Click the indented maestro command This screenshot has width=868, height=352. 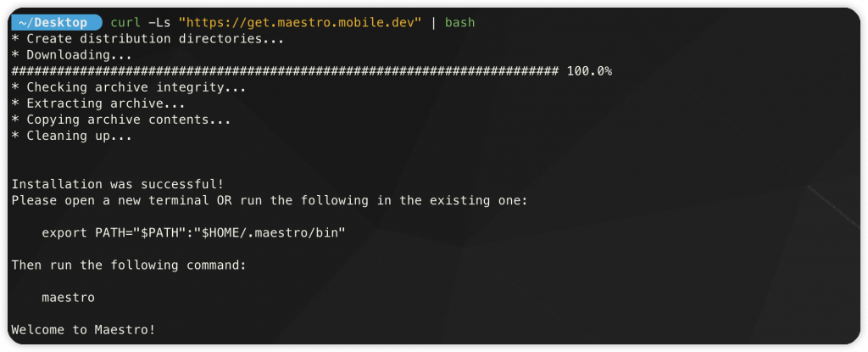pyautogui.click(x=68, y=297)
